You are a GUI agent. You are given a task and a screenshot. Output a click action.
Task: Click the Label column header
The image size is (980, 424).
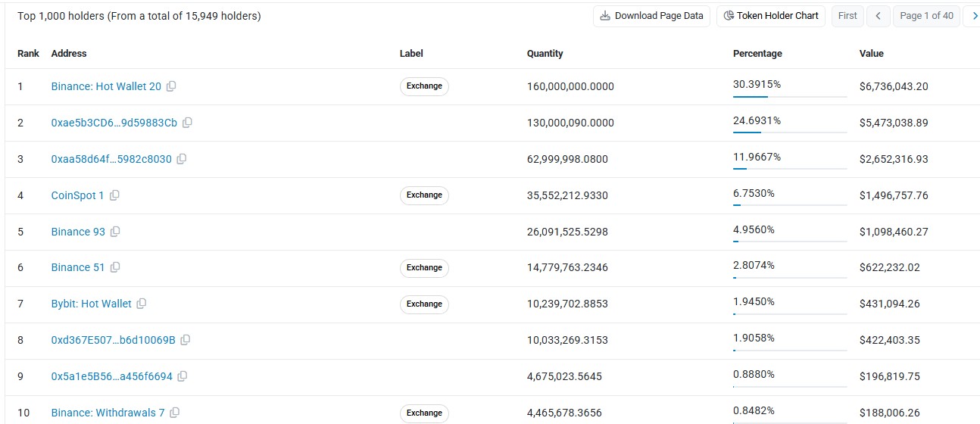tap(411, 54)
